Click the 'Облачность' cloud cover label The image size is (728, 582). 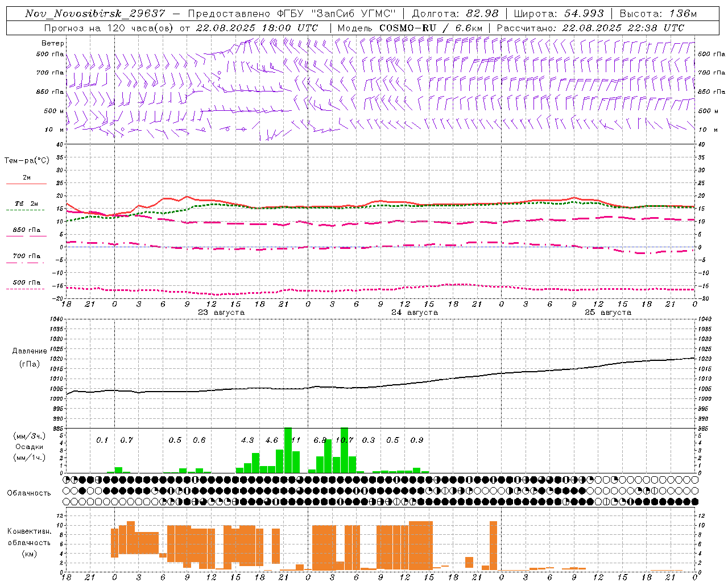[x=29, y=493]
